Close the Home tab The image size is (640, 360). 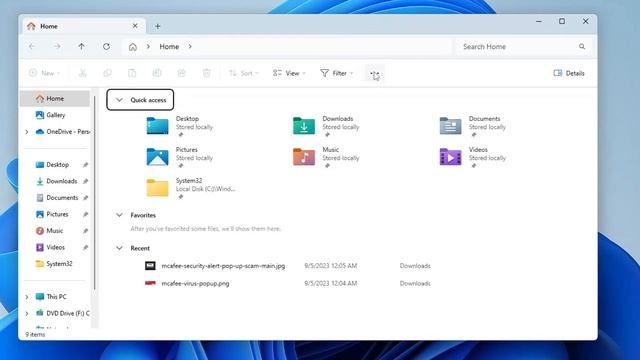click(x=135, y=26)
